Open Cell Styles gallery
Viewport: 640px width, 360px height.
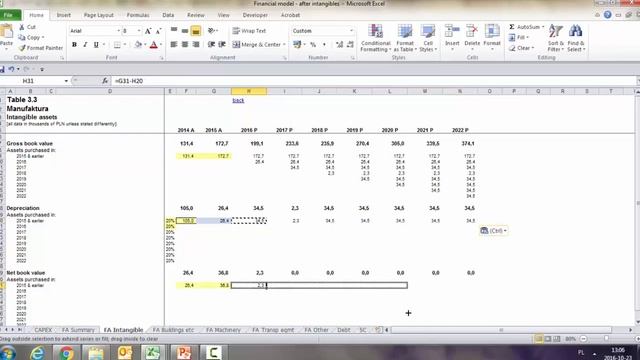tap(428, 38)
